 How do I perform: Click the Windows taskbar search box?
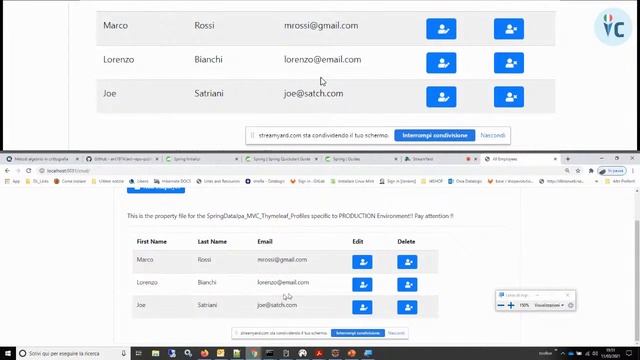(x=73, y=353)
